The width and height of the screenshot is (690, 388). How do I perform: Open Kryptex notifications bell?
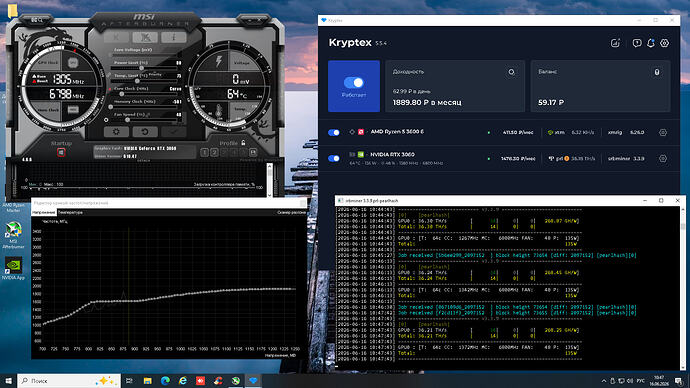651,43
